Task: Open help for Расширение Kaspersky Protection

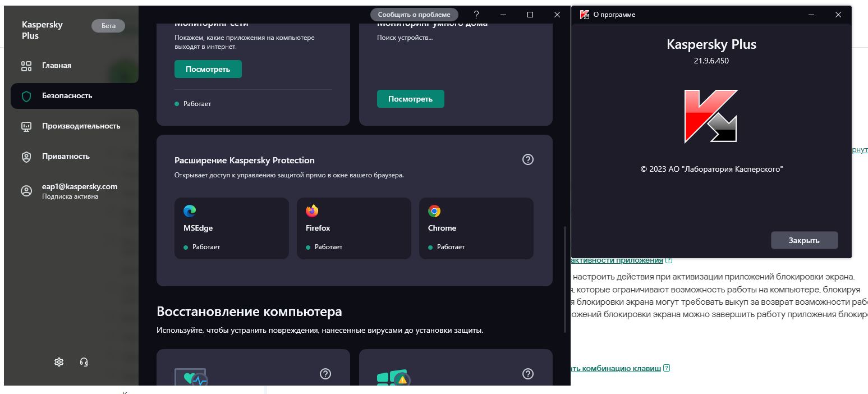Action: click(527, 159)
